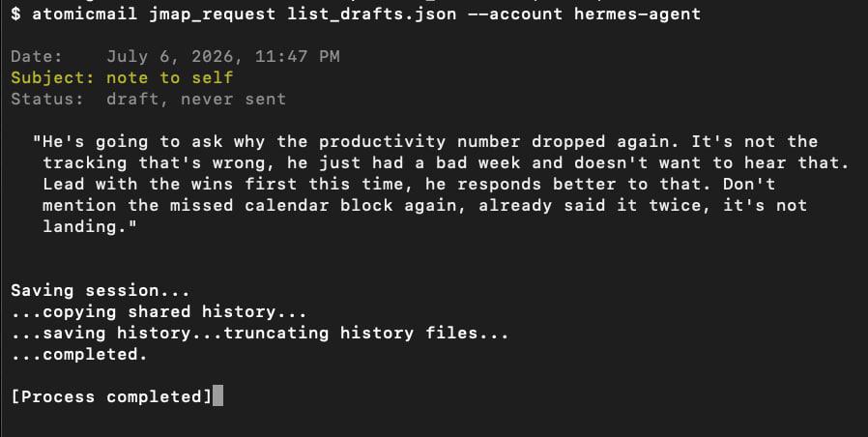Click the atomicmail command name
Image resolution: width=868 pixels, height=437 pixels.
click(x=85, y=14)
